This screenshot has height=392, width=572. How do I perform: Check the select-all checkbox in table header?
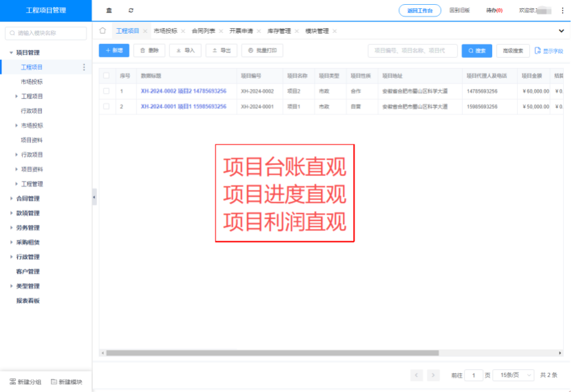[x=106, y=76]
